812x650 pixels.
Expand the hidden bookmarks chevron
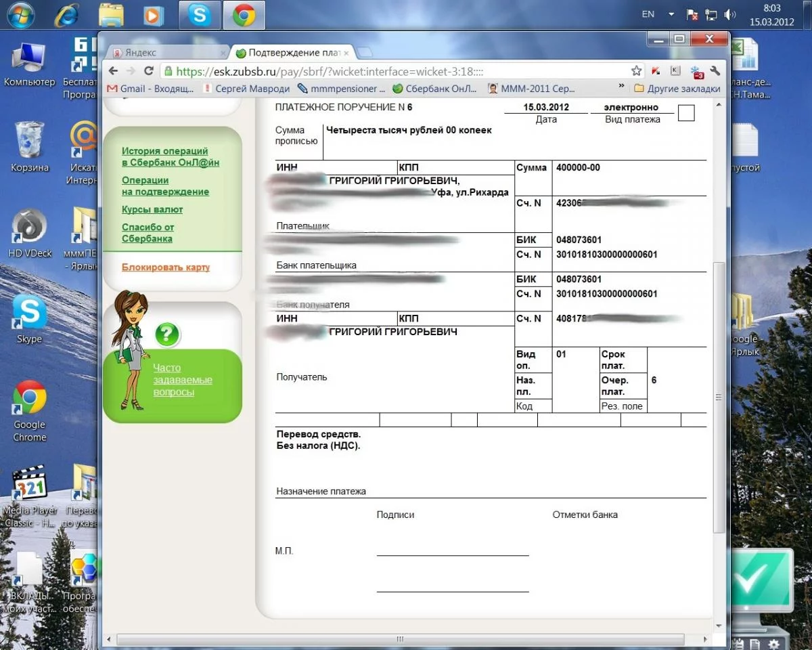tap(621, 87)
